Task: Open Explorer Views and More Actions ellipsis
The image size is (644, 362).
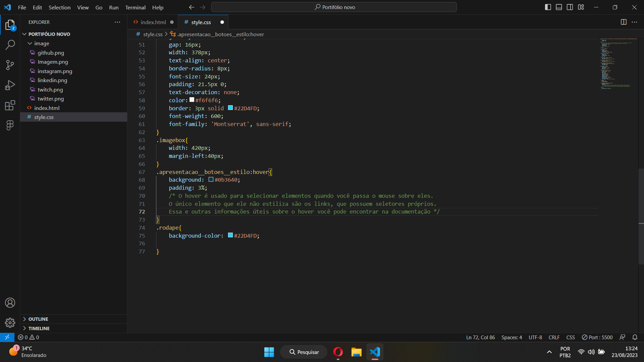Action: coord(117,22)
